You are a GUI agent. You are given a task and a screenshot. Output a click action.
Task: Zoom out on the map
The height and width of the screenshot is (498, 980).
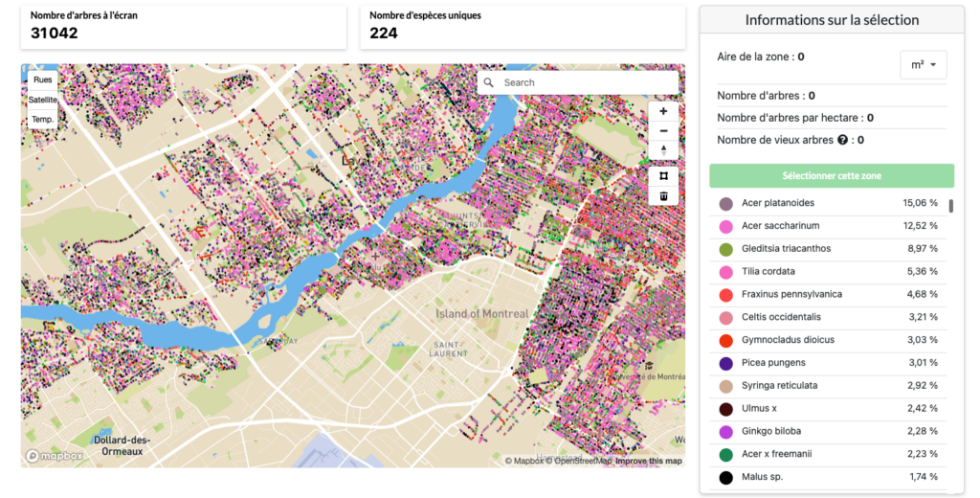(663, 131)
